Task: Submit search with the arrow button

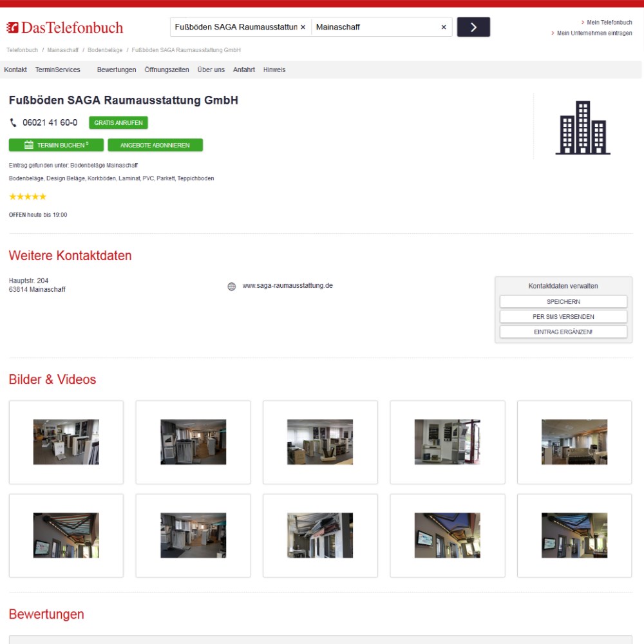Action: tap(473, 27)
